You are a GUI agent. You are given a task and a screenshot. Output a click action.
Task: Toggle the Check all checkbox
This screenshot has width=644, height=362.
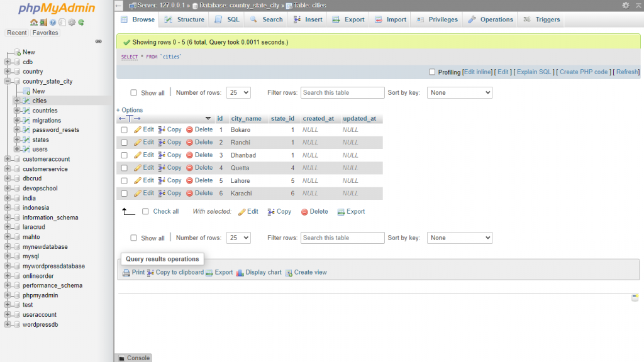pos(146,212)
